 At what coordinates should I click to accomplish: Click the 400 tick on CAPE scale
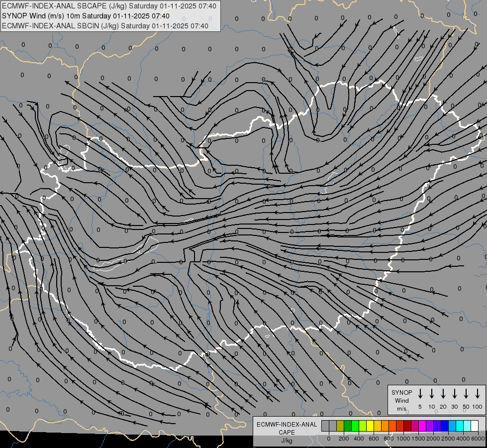point(359,439)
